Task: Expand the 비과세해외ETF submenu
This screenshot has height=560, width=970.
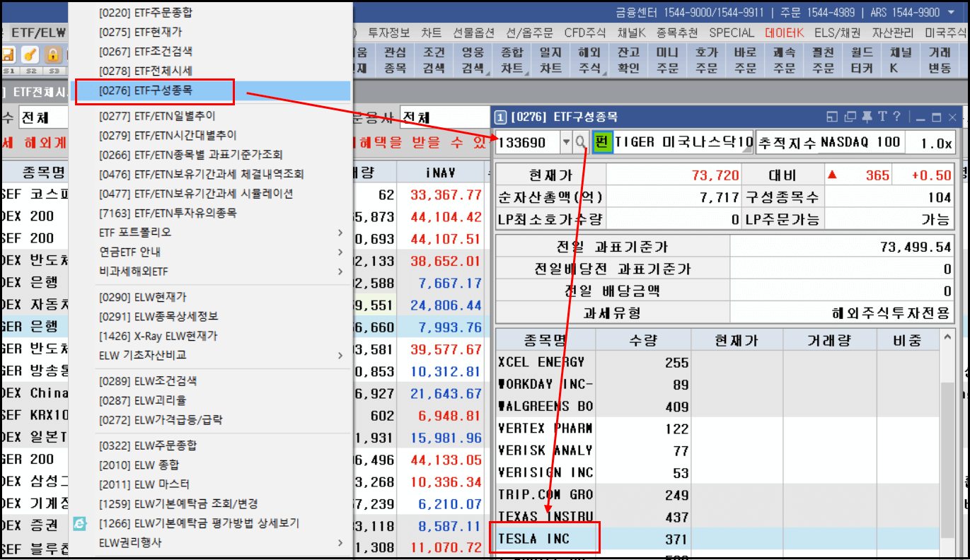Action: [x=340, y=272]
